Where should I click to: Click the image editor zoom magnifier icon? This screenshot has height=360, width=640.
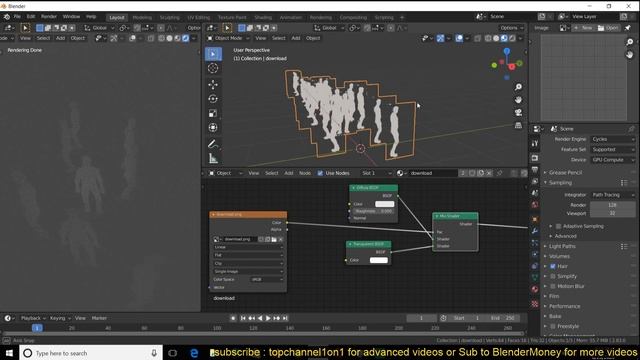(630, 42)
